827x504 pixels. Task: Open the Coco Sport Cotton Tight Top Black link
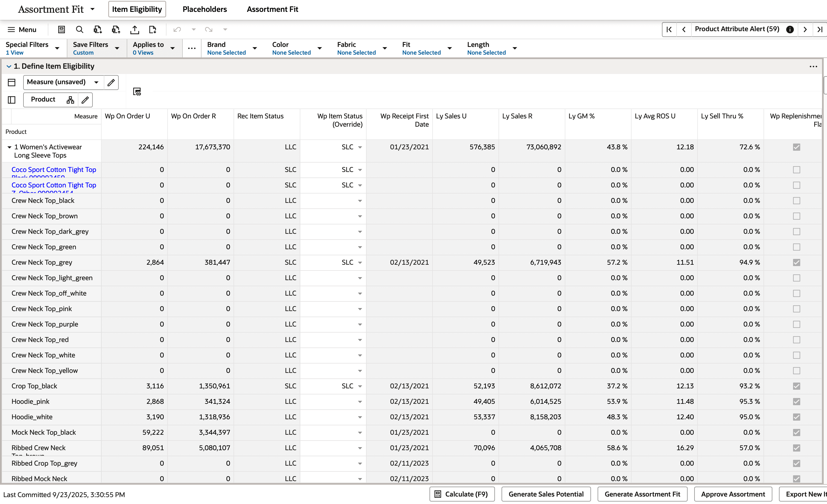[x=54, y=169]
